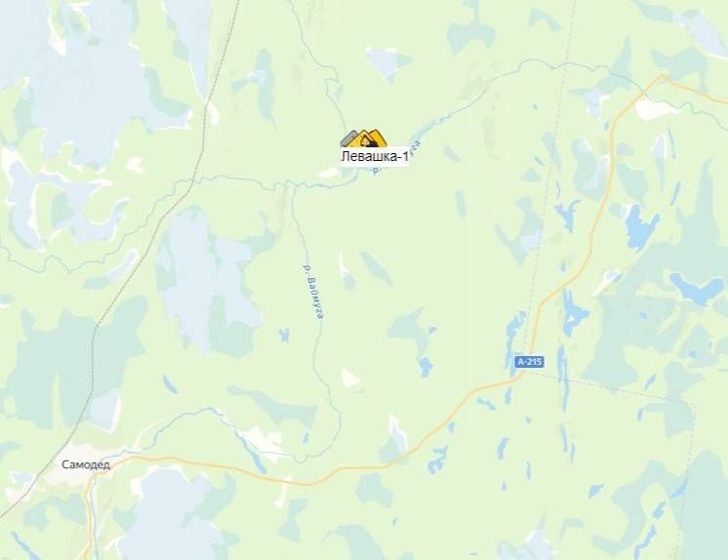728x560 pixels.
Task: Click the Ваймуга river confluence below Левашка-1
Action: point(289,184)
